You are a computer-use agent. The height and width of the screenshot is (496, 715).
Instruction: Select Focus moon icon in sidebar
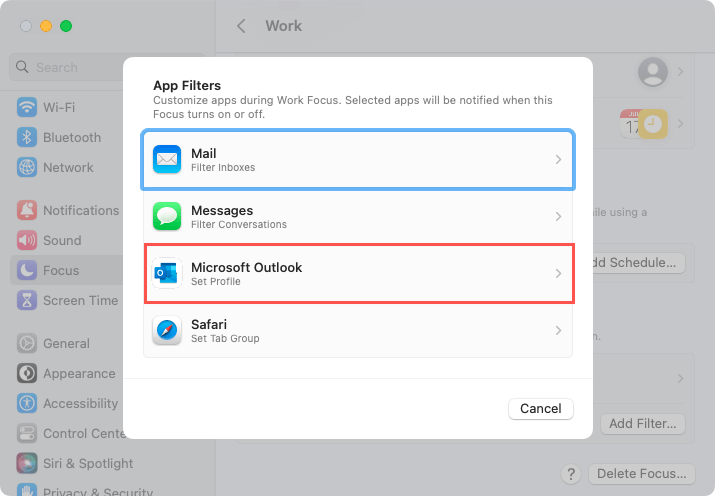27,270
